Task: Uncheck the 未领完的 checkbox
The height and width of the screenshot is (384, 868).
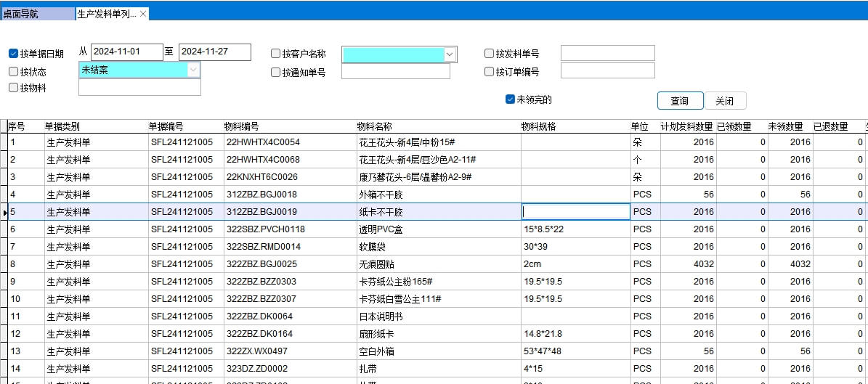Action: (x=510, y=99)
